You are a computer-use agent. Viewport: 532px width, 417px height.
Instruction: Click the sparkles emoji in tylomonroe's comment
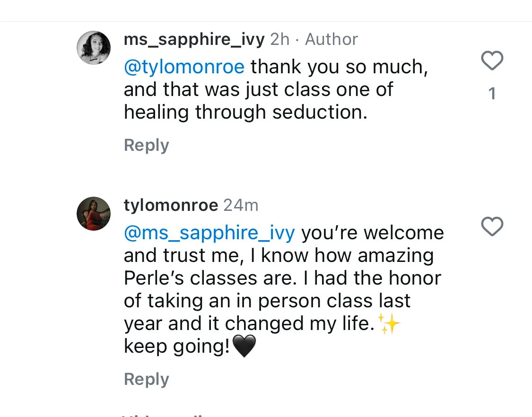coord(389,324)
